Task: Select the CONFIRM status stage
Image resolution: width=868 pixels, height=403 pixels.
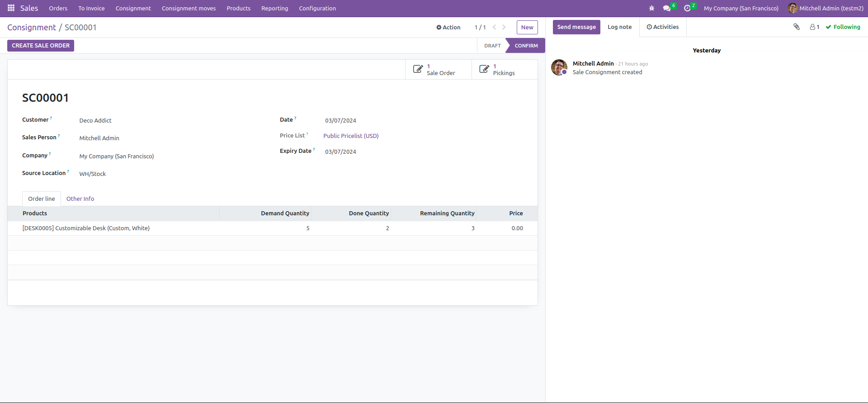Action: [526, 46]
